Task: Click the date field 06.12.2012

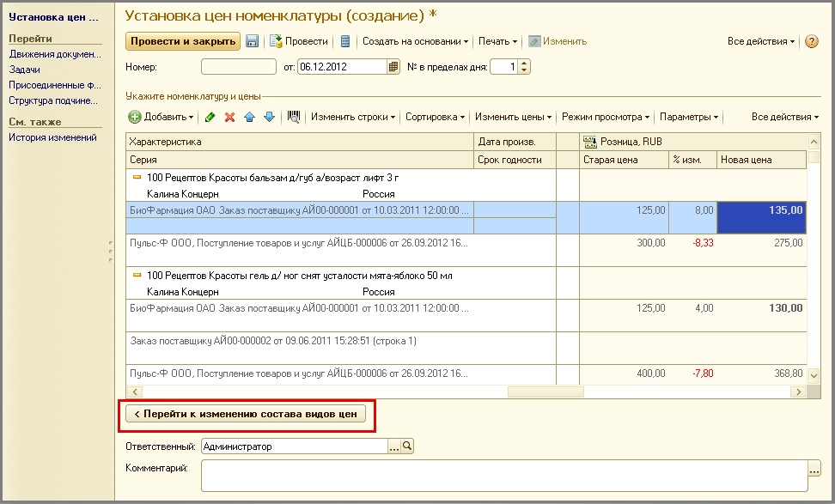Action: [x=342, y=67]
